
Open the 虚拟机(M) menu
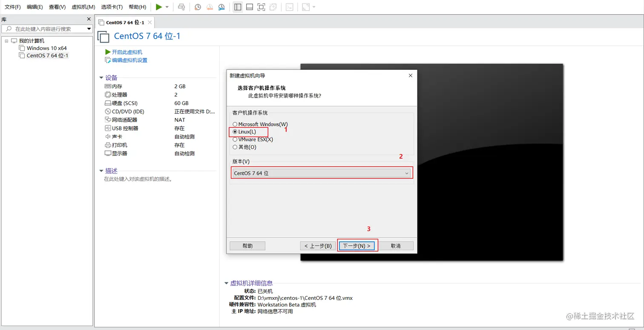pos(83,7)
